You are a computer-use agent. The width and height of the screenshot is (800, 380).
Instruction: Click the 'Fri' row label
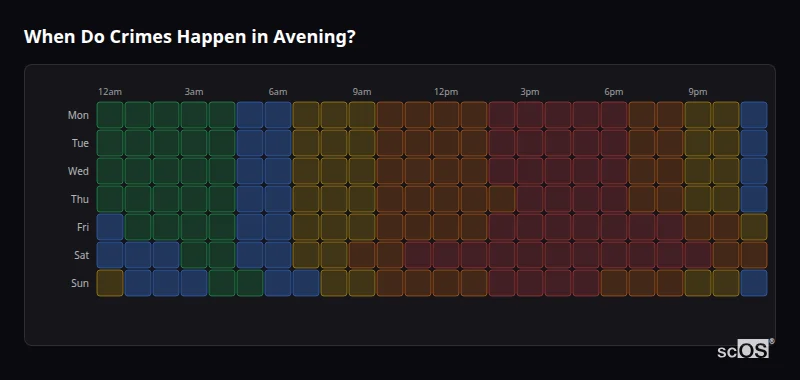(x=83, y=227)
